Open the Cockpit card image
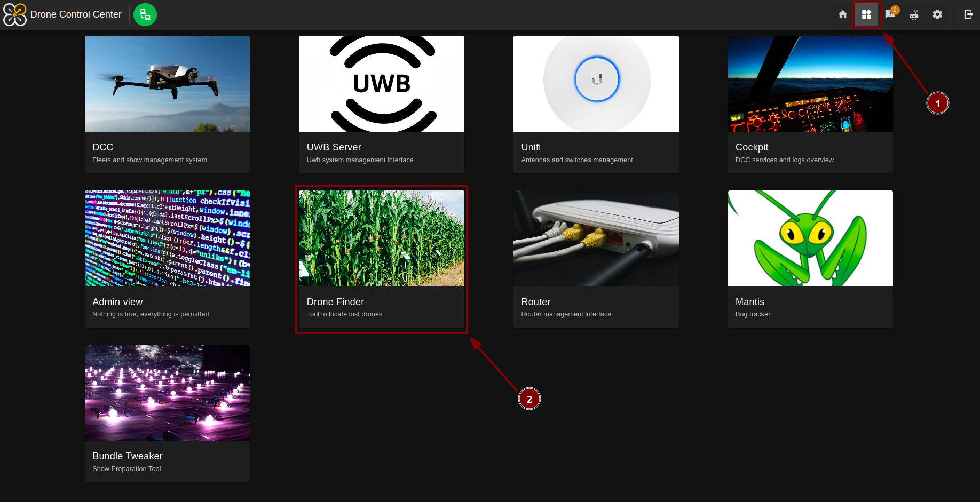 point(810,84)
